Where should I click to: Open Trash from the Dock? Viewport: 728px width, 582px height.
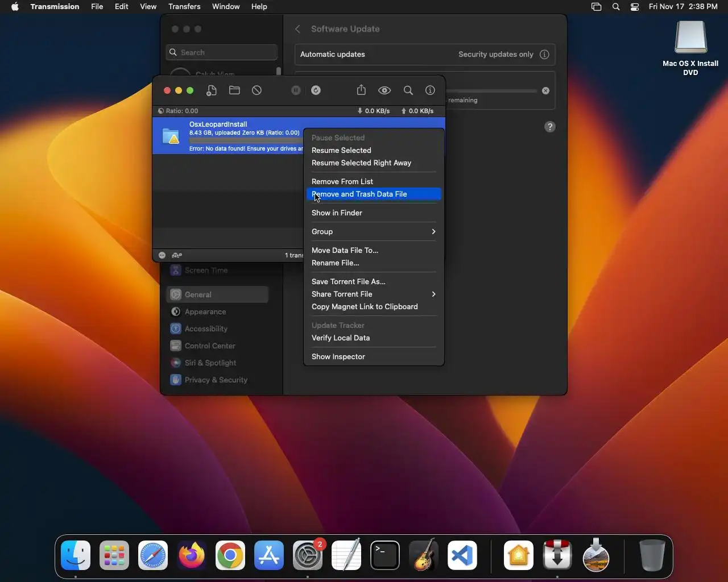pyautogui.click(x=652, y=555)
